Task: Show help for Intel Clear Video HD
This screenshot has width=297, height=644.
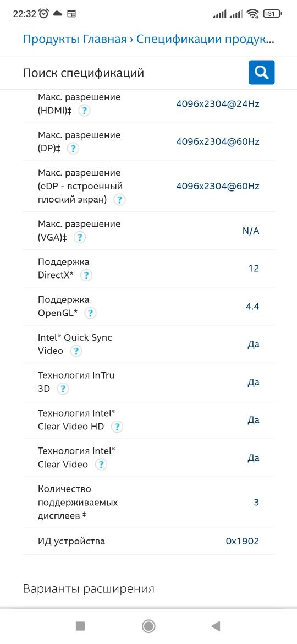Action: [117, 427]
